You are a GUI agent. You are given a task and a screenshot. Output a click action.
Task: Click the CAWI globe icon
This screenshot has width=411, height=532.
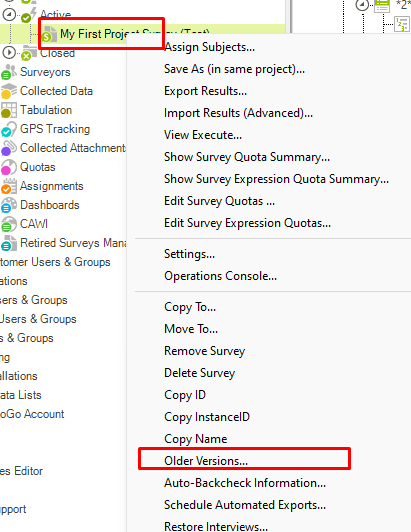click(9, 224)
